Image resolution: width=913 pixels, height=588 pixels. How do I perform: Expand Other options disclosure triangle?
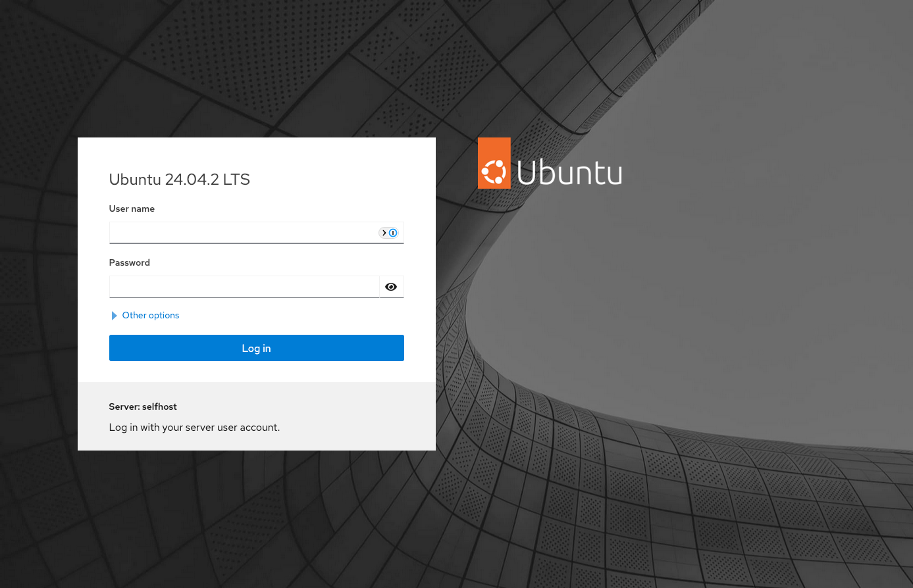click(x=114, y=316)
